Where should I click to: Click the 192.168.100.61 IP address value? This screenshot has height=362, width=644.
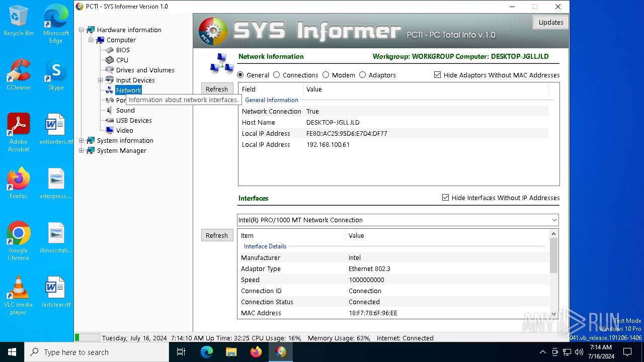328,144
